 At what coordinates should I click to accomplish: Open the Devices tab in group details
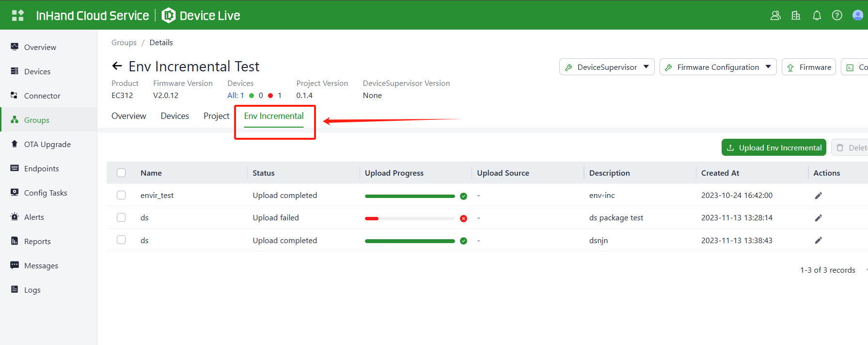(174, 116)
